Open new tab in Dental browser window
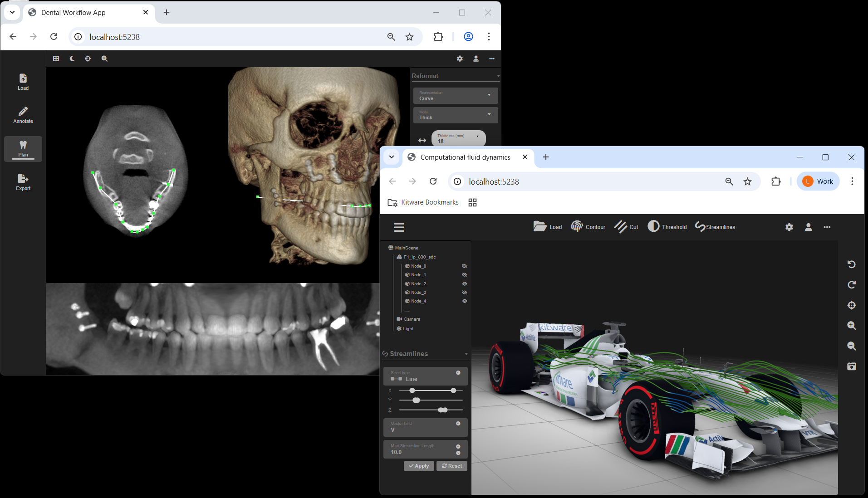868x498 pixels. coord(167,13)
